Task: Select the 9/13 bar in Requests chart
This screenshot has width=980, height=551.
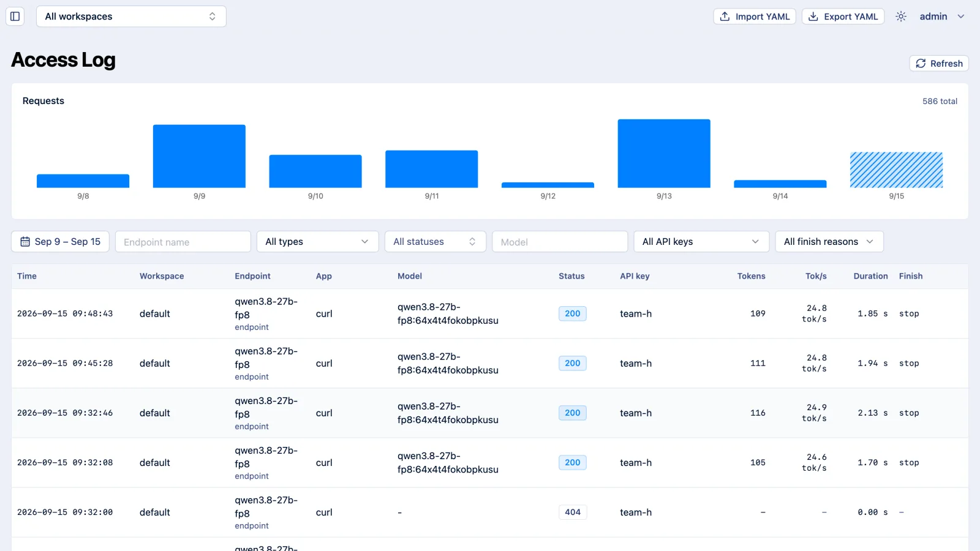Action: coord(664,154)
